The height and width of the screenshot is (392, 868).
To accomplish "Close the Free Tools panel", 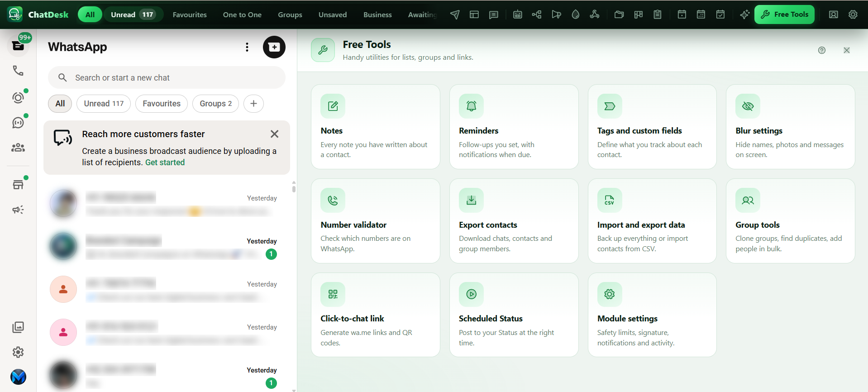I will [847, 50].
